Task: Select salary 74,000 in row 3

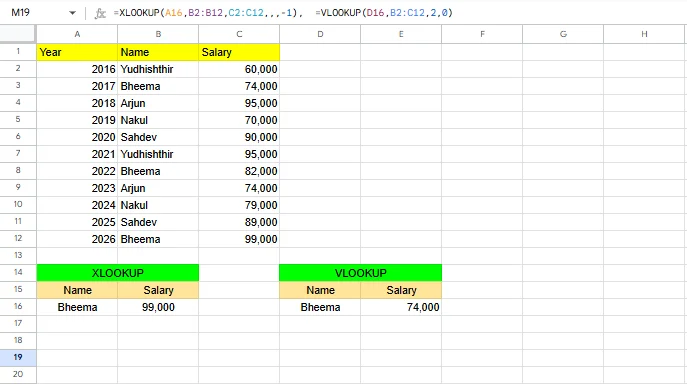Action: (239, 86)
